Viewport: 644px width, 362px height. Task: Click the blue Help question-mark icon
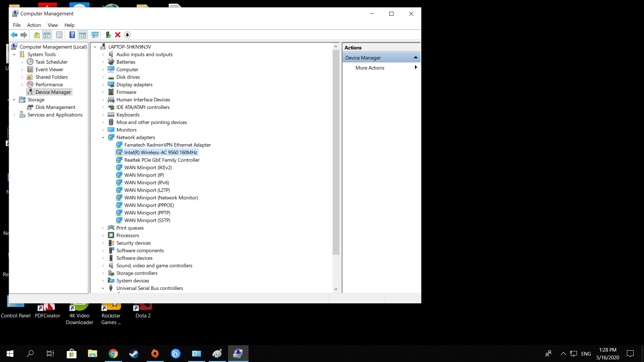(72, 35)
